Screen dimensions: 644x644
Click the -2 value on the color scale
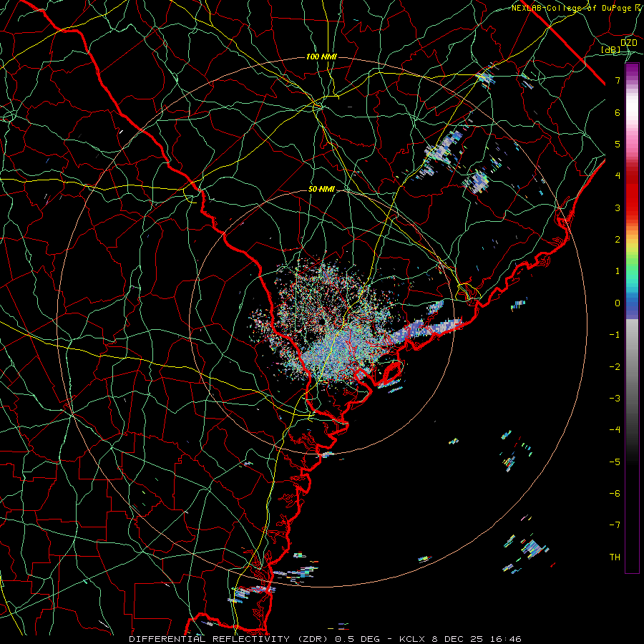coord(615,366)
